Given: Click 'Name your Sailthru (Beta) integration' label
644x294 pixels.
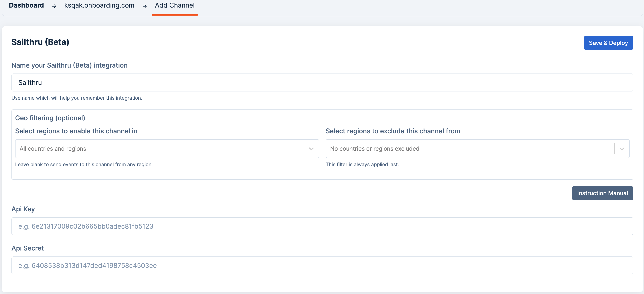Looking at the screenshot, I should click(x=69, y=65).
